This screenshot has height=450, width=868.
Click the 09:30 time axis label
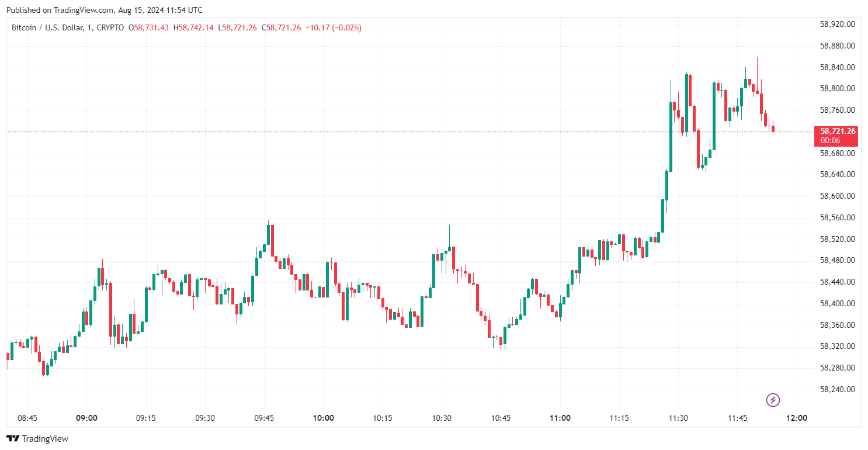point(204,418)
